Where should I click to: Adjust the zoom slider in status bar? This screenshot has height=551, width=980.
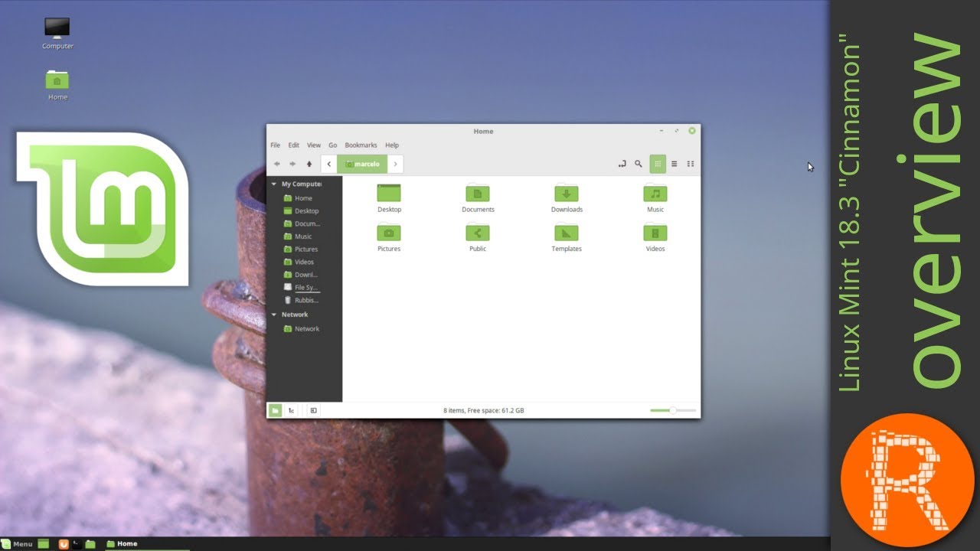point(673,411)
